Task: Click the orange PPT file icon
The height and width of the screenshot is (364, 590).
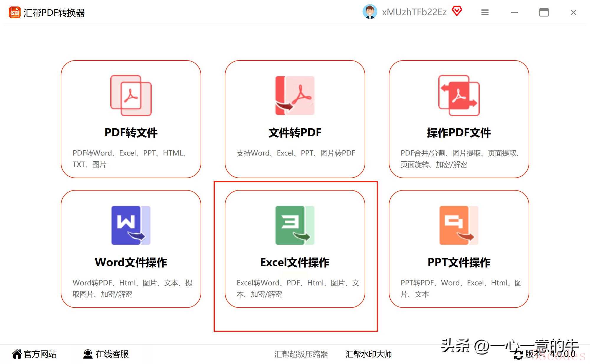Action: [x=459, y=225]
